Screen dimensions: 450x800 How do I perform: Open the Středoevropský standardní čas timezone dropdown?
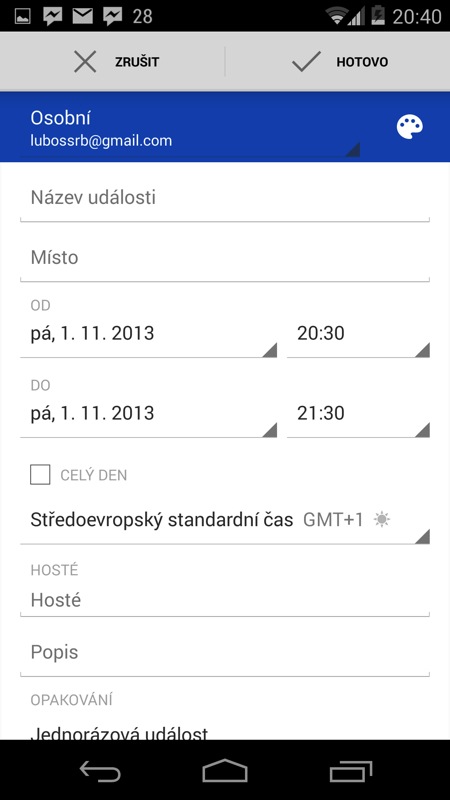pos(225,521)
